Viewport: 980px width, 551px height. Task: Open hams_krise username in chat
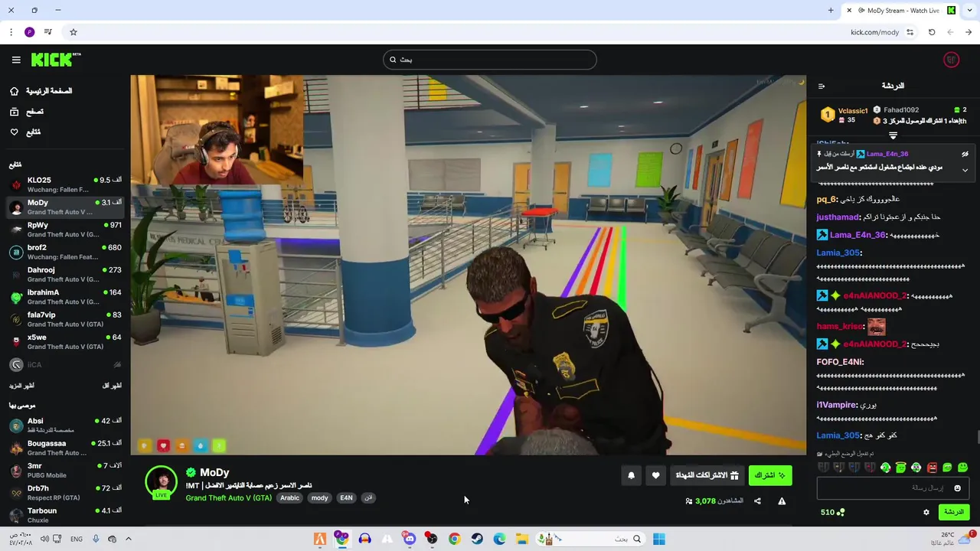839,327
